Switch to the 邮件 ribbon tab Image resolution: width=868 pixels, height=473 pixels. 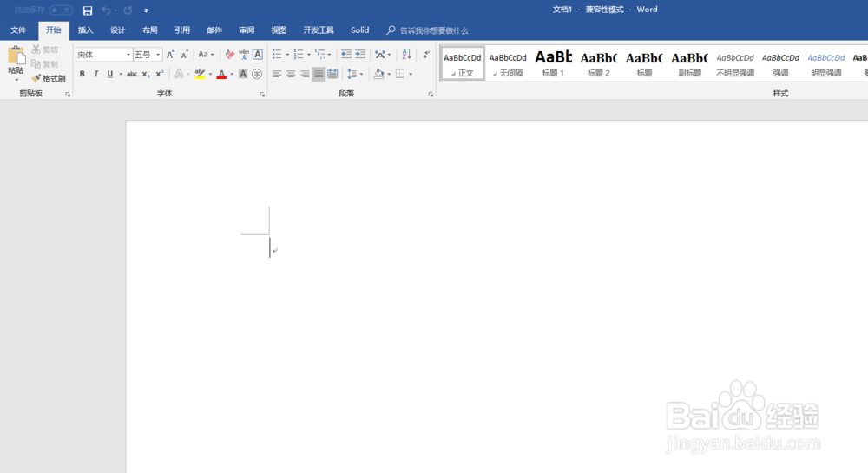coord(214,30)
